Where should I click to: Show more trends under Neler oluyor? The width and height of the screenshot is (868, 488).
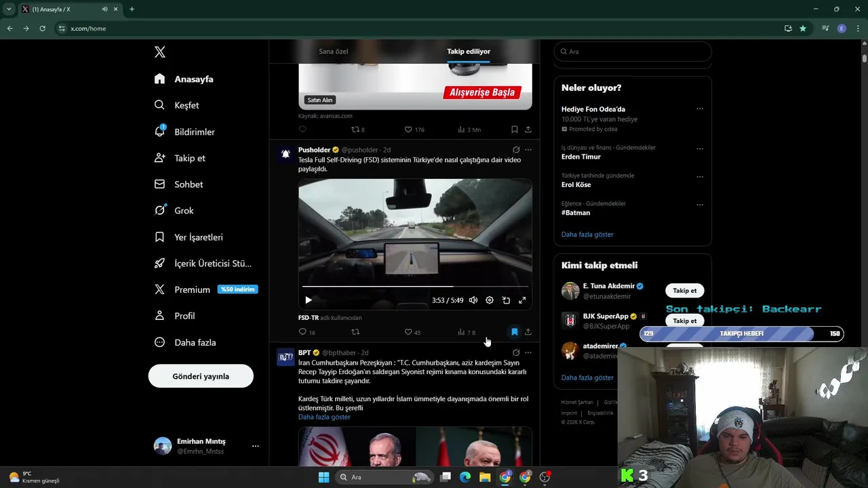tap(587, 235)
